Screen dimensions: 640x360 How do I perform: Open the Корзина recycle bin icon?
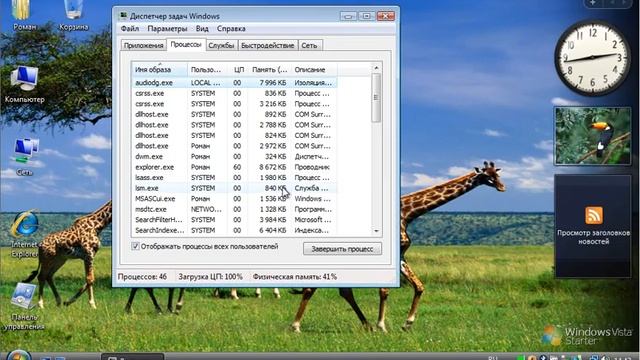[73, 16]
